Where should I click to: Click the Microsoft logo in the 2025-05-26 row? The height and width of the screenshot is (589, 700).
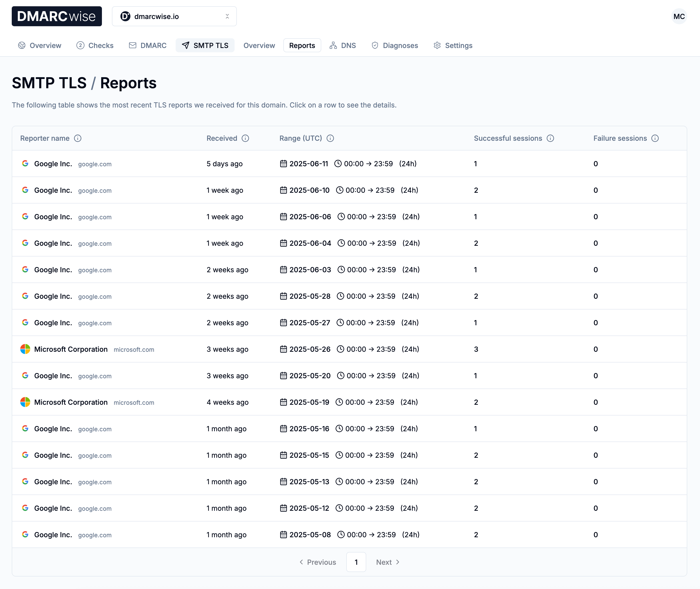click(25, 349)
